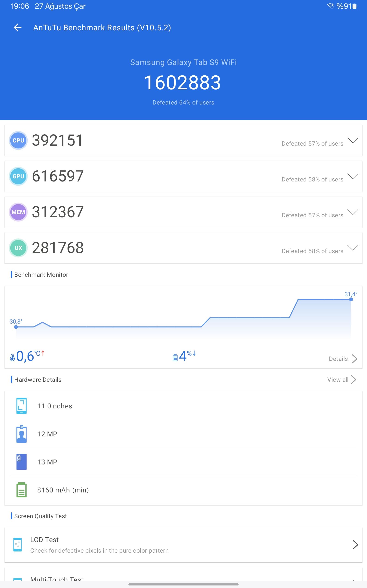367x588 pixels.
Task: Expand the CPU score details chevron
Action: 353,140
